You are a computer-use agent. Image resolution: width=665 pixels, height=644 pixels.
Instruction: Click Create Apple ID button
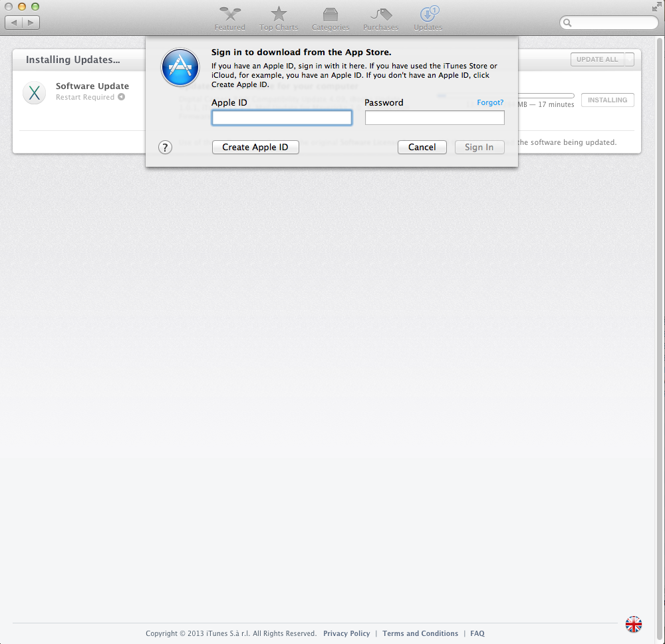pos(255,147)
